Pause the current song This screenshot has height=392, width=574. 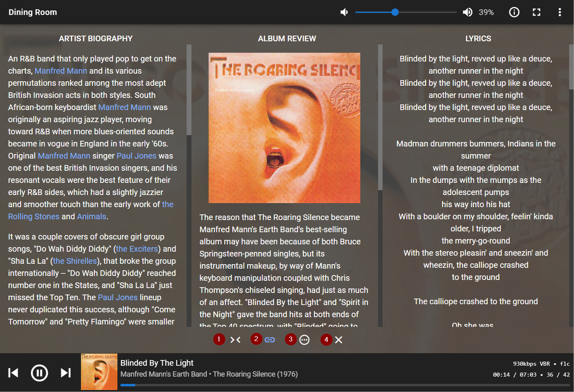39,373
